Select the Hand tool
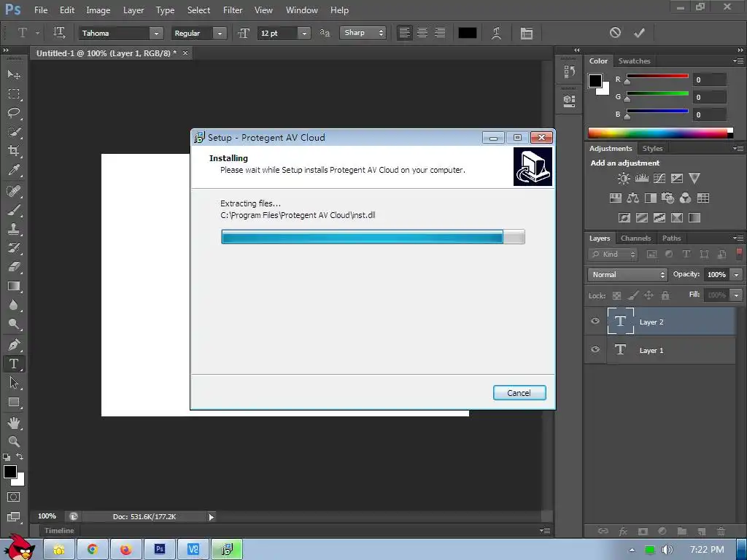747x560 pixels. point(13,423)
